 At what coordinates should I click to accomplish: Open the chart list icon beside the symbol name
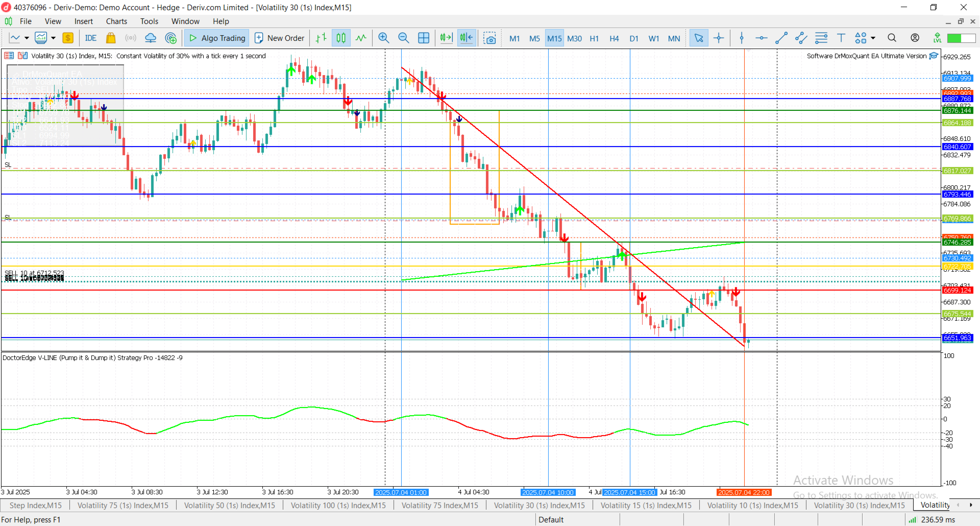click(x=9, y=56)
